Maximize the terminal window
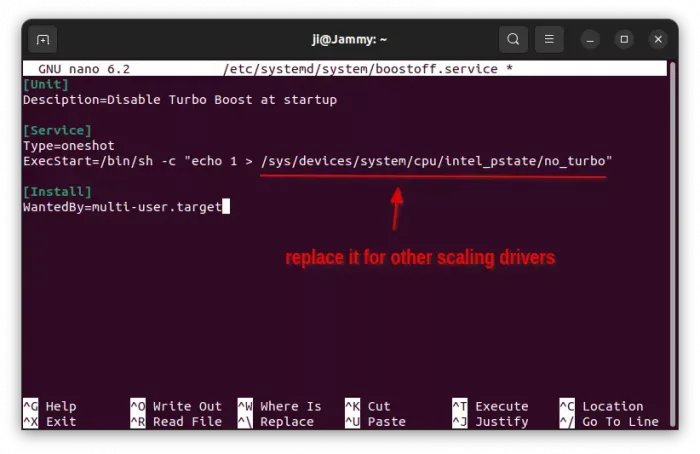The height and width of the screenshot is (454, 700). 625,40
